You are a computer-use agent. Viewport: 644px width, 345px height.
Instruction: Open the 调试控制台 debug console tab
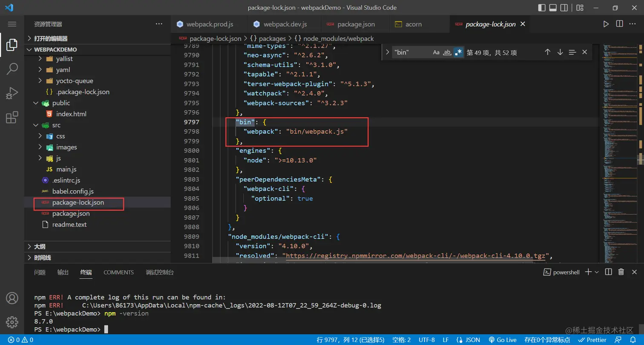[x=160, y=272]
